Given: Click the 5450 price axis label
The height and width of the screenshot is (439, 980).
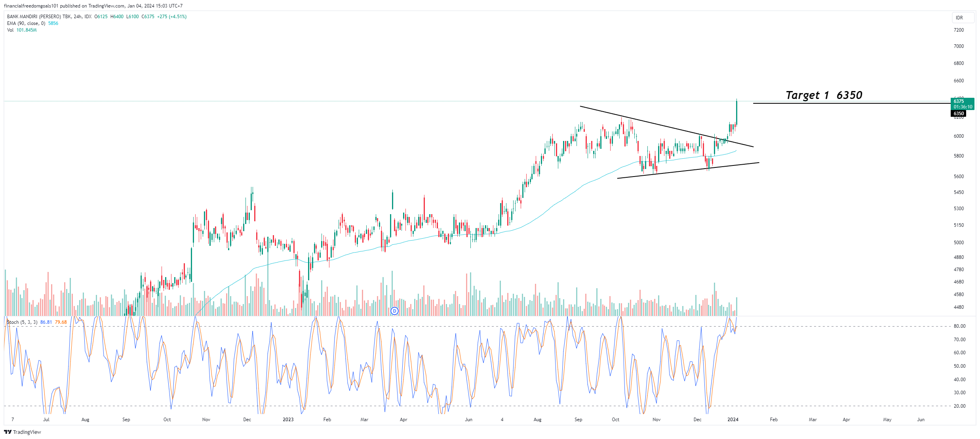Looking at the screenshot, I should click(x=959, y=192).
